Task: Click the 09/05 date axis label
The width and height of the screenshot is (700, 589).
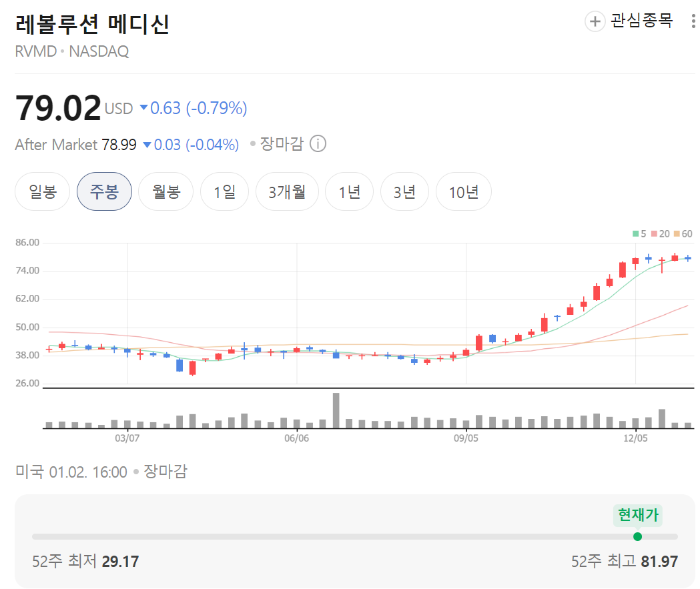Action: pyautogui.click(x=466, y=438)
